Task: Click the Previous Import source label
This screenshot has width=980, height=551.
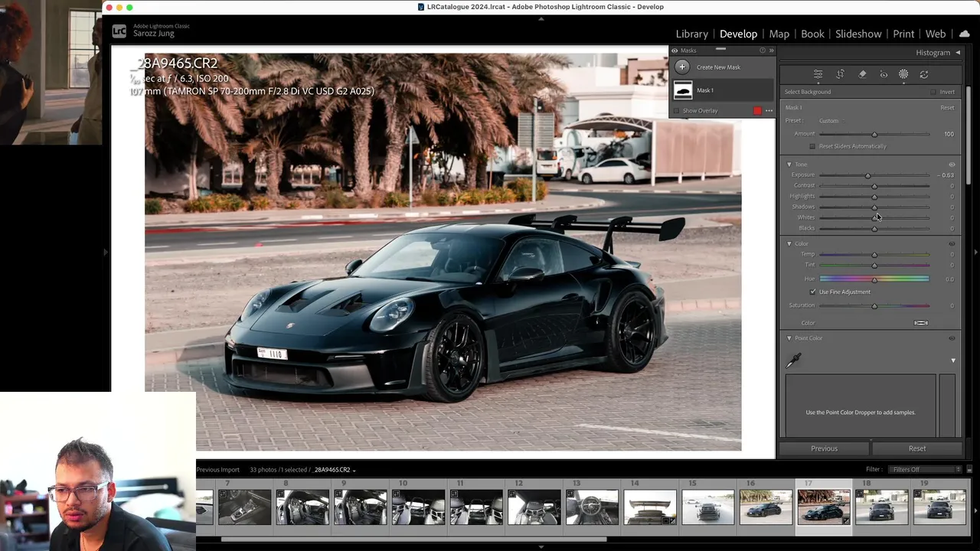Action: pyautogui.click(x=218, y=469)
